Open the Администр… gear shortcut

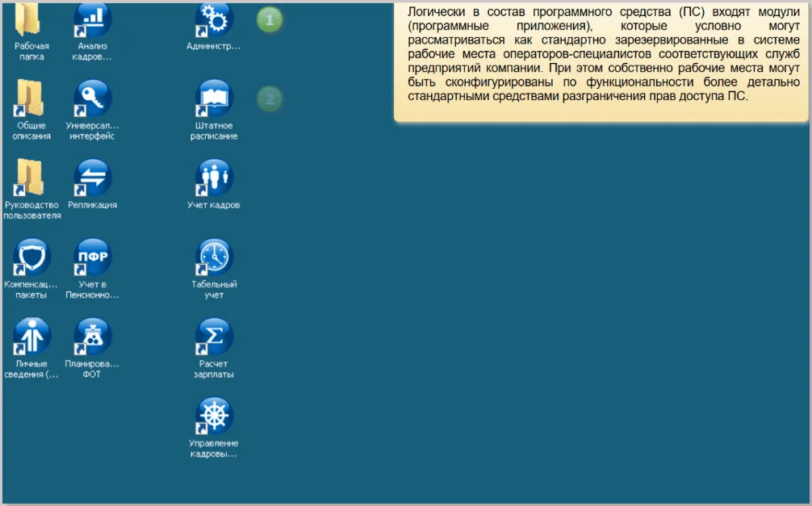pos(214,20)
